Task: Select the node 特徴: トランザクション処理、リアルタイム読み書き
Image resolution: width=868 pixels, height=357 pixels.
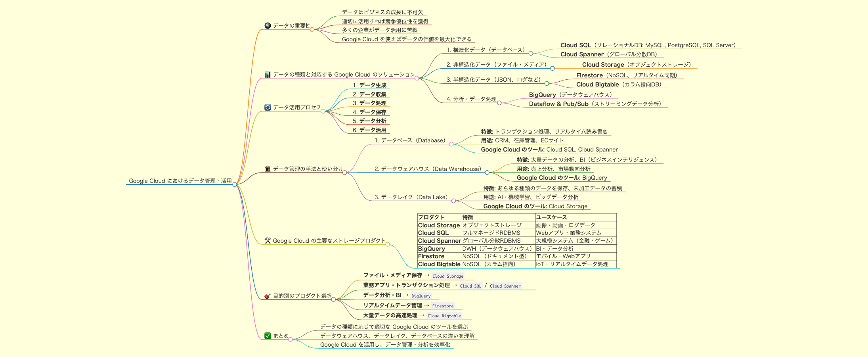Action: pyautogui.click(x=544, y=132)
